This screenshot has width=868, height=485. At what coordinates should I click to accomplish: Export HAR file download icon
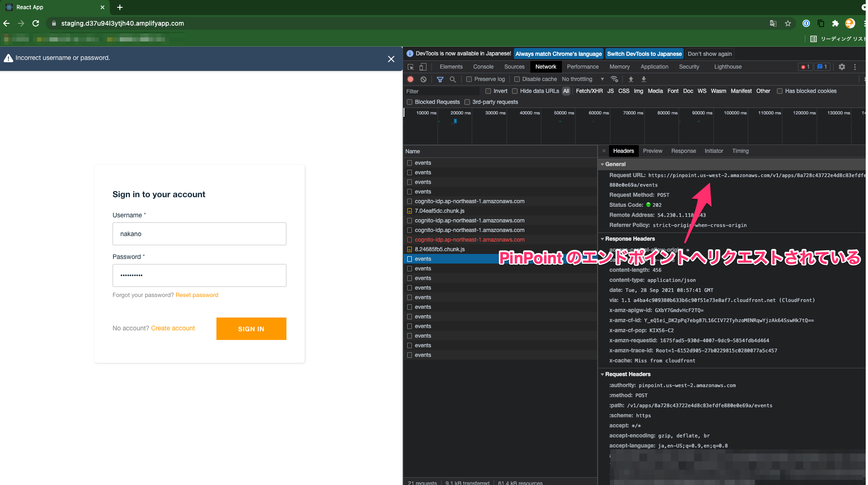(x=644, y=79)
